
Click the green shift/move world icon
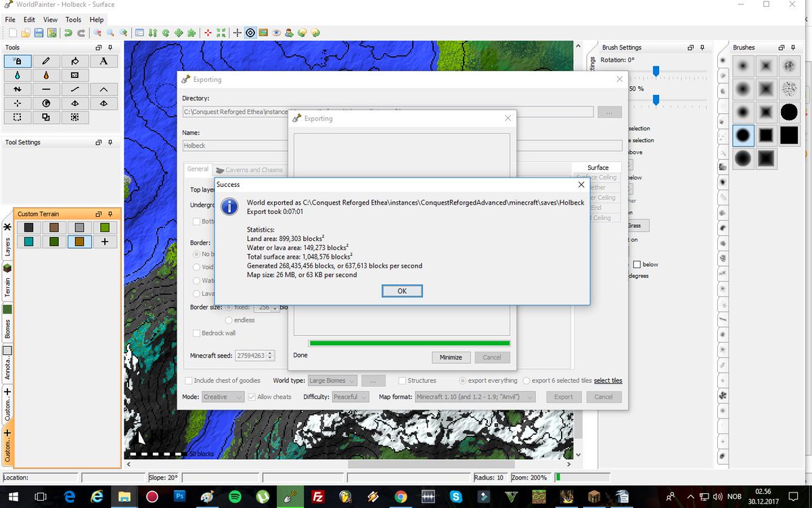click(x=179, y=33)
